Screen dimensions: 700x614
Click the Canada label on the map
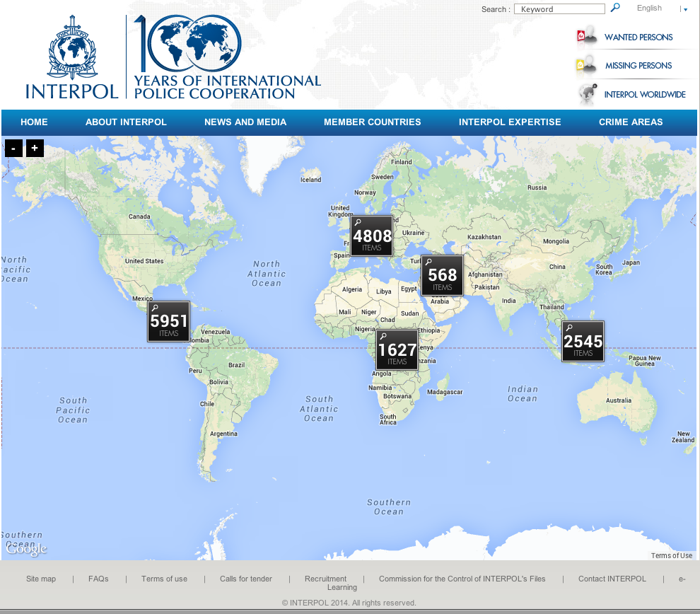[x=139, y=216]
